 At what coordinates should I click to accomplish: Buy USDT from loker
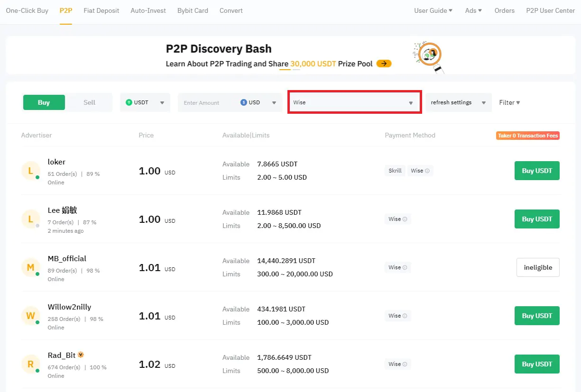point(537,171)
